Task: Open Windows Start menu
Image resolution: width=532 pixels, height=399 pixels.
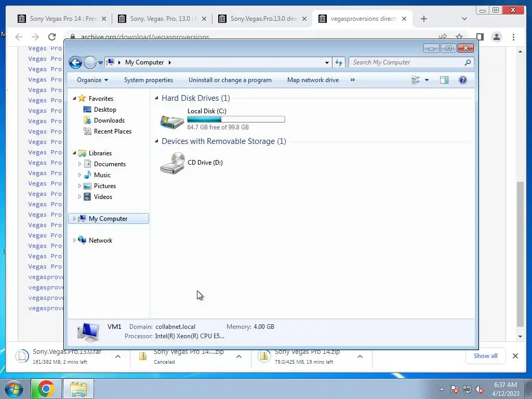Action: coord(14,389)
